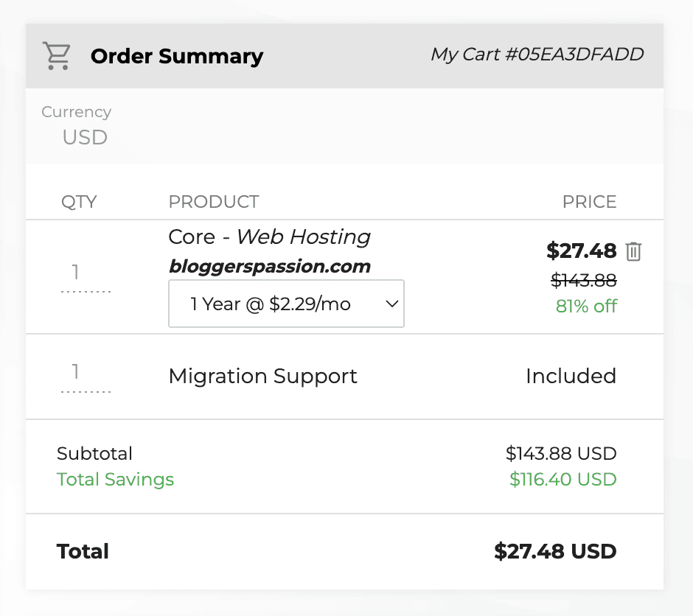Select the Order Summary header
The image size is (693, 616).
coord(177,55)
